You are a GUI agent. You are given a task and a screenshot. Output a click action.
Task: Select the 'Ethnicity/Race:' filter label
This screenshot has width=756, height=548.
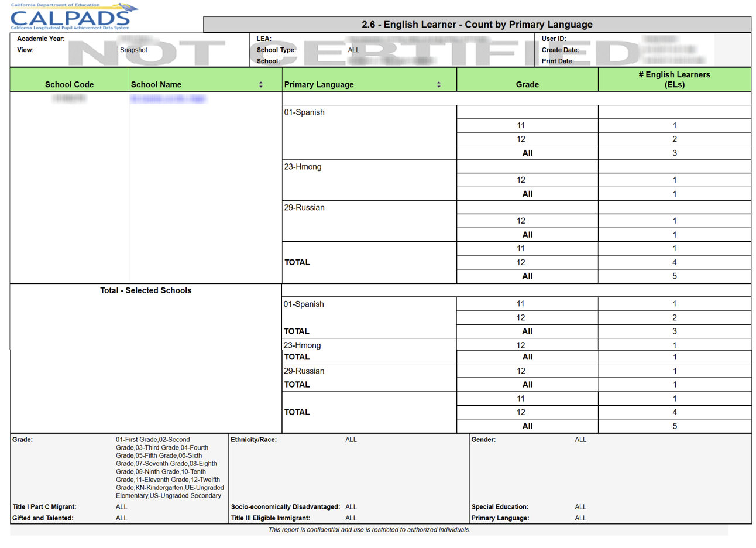tap(254, 440)
